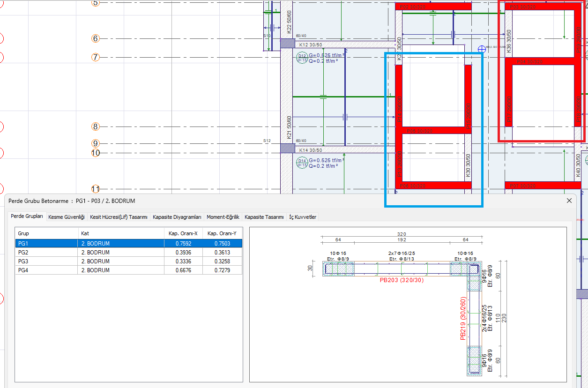Go to the Kapasite Tasarımı tab
The image size is (588, 388).
tap(264, 217)
